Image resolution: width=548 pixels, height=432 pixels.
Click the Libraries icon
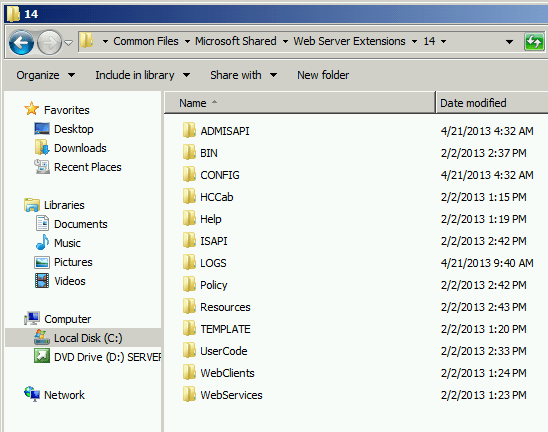pyautogui.click(x=32, y=205)
